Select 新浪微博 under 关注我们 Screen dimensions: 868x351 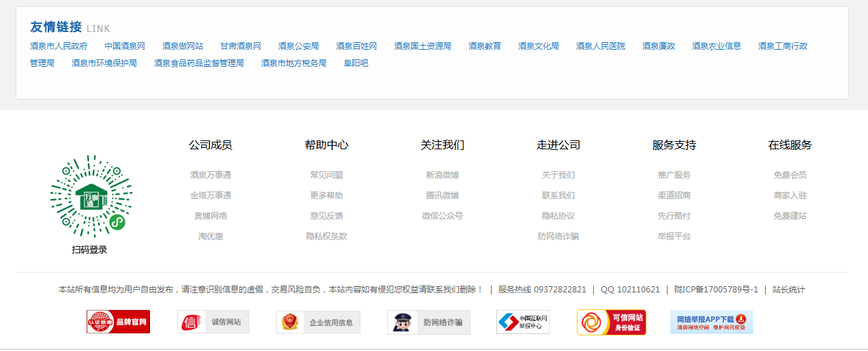point(443,175)
